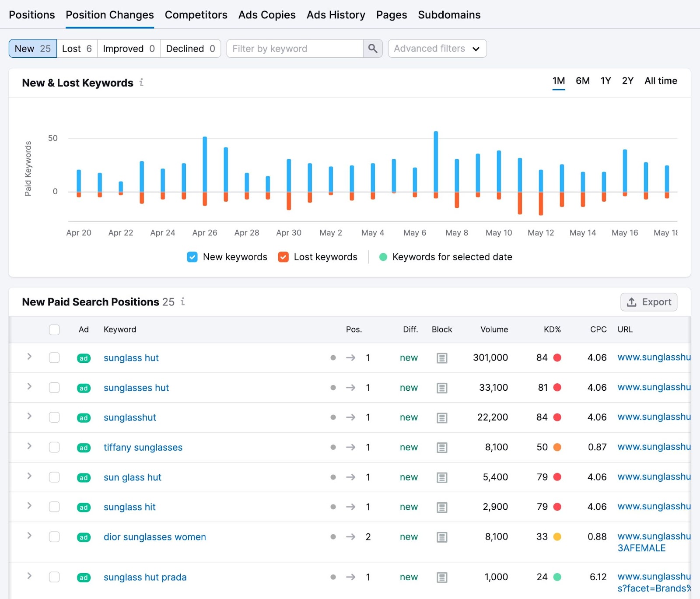This screenshot has width=700, height=599.
Task: Click the info icon next to New Paid Search Positions
Action: tap(182, 302)
